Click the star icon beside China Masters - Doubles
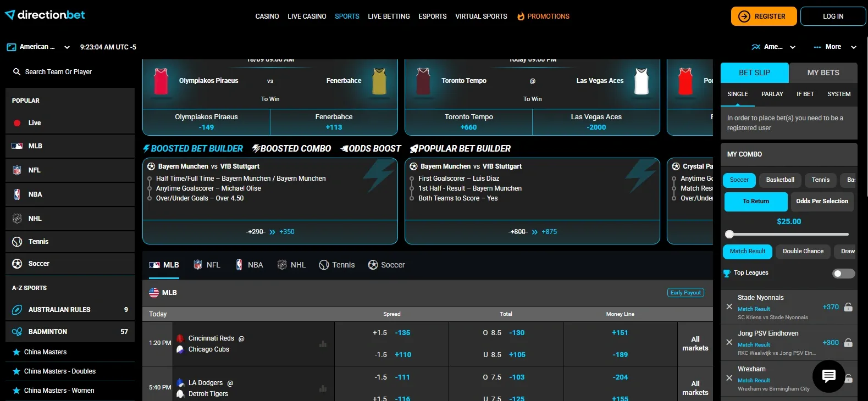This screenshot has height=401, width=868. pos(16,371)
